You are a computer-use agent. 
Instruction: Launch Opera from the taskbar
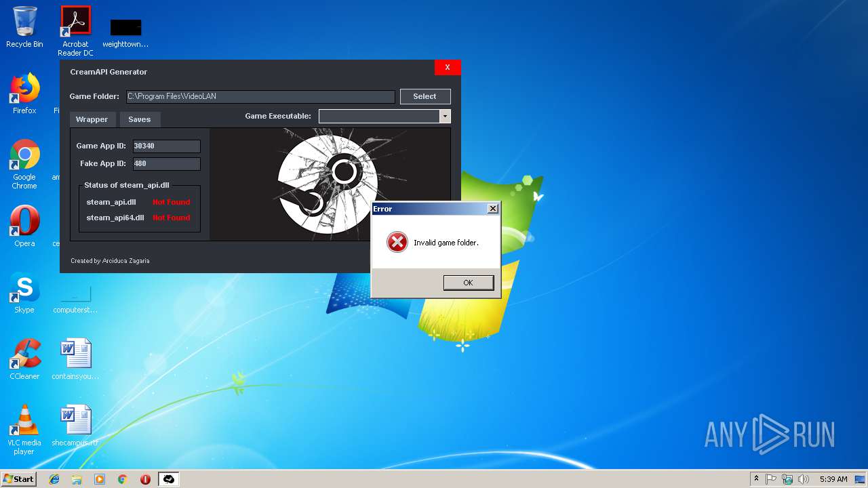pos(145,479)
